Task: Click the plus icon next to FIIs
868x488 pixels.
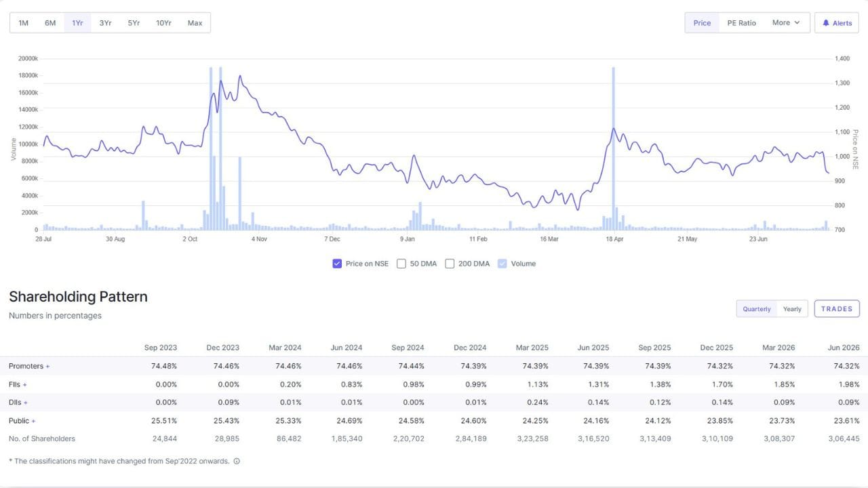Action: point(24,385)
